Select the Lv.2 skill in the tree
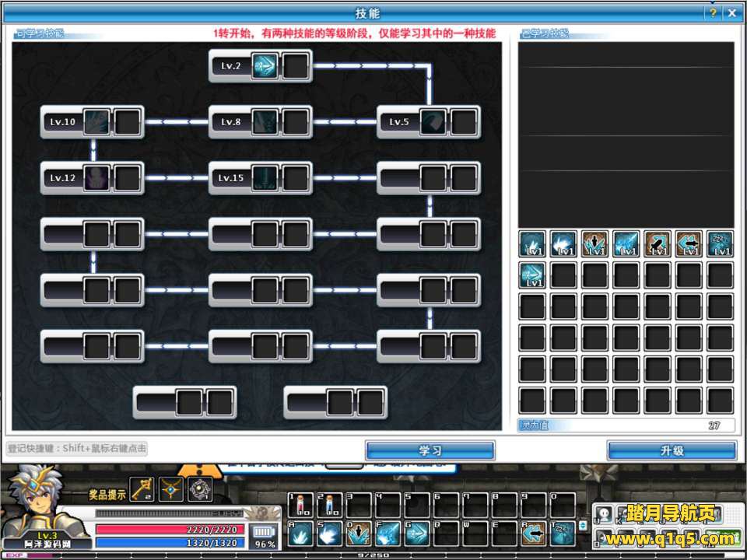Image resolution: width=747 pixels, height=560 pixels. point(265,66)
